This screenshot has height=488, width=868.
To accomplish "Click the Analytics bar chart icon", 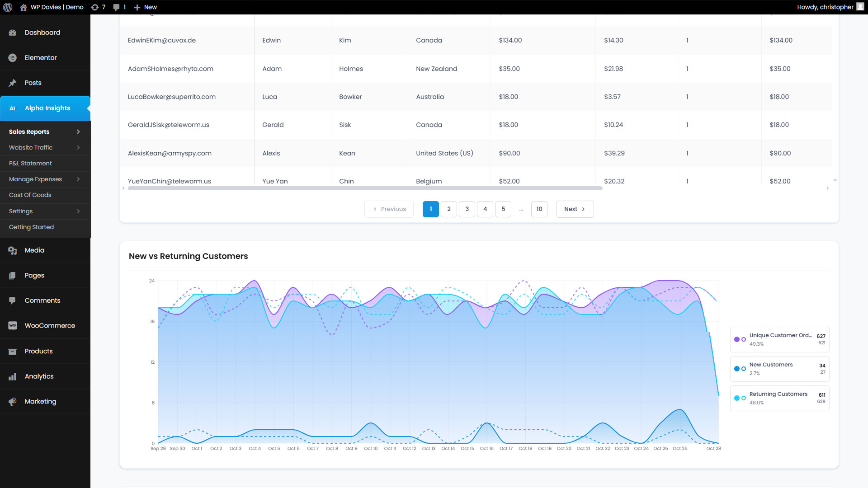I will [13, 376].
